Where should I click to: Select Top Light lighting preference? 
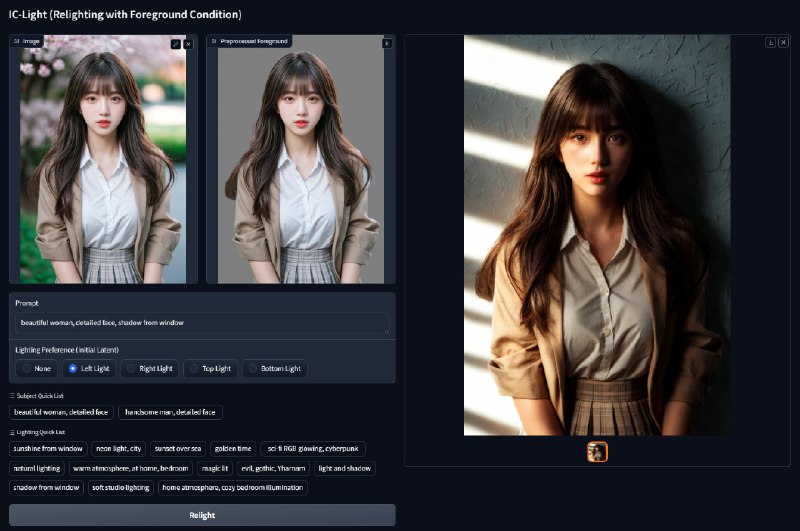click(x=210, y=368)
